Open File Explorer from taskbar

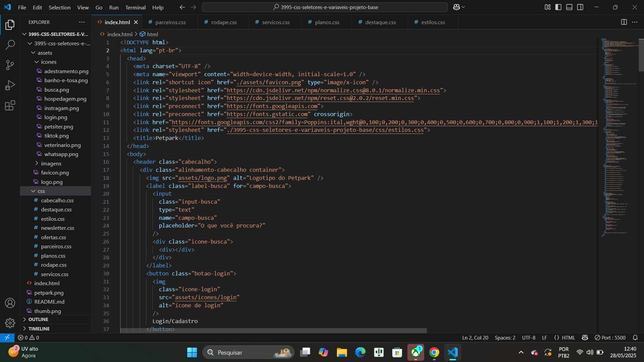click(x=342, y=352)
